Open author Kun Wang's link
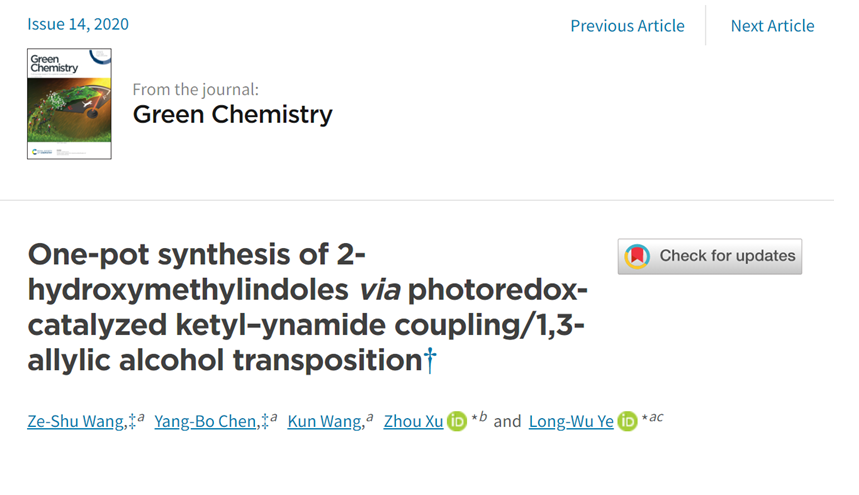859x495 pixels. 324,421
